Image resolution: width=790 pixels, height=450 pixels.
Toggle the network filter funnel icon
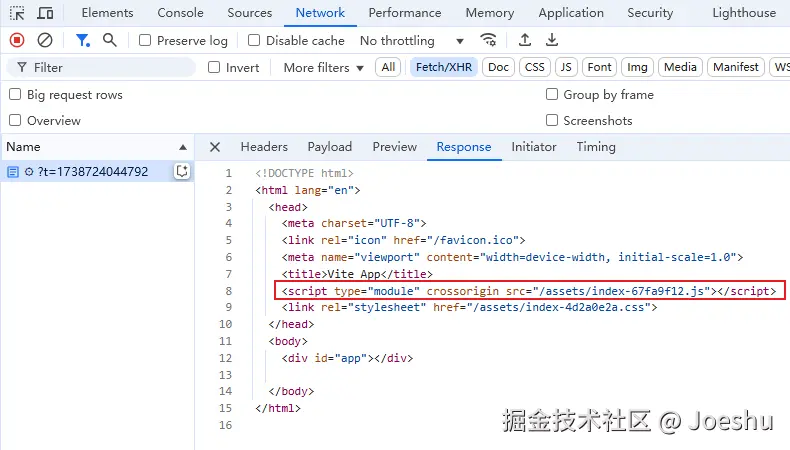(82, 40)
